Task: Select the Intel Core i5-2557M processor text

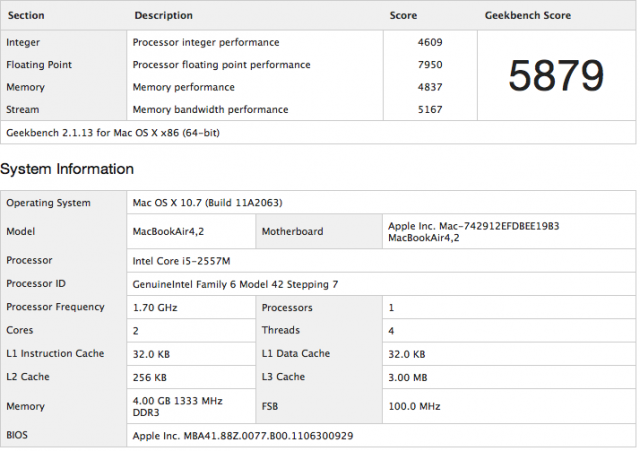Action: 181,261
